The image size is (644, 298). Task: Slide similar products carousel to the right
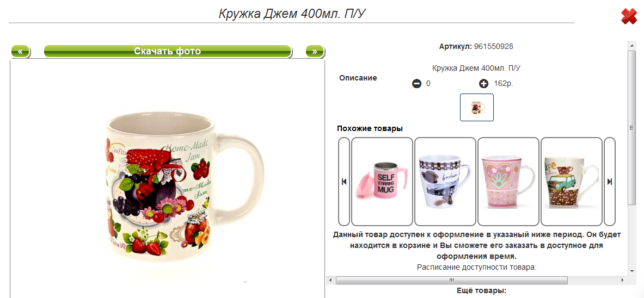coord(610,182)
